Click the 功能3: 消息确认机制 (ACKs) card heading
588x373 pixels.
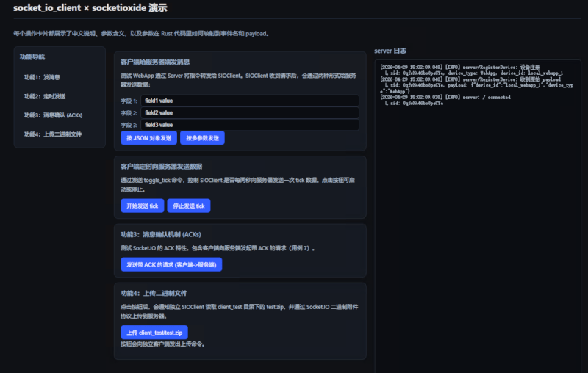161,234
